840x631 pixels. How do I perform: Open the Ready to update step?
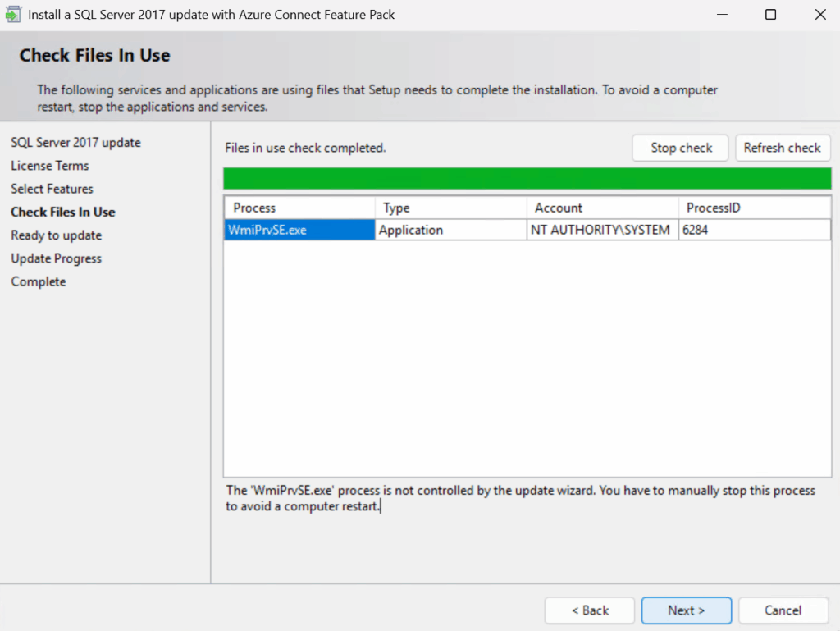pos(57,235)
